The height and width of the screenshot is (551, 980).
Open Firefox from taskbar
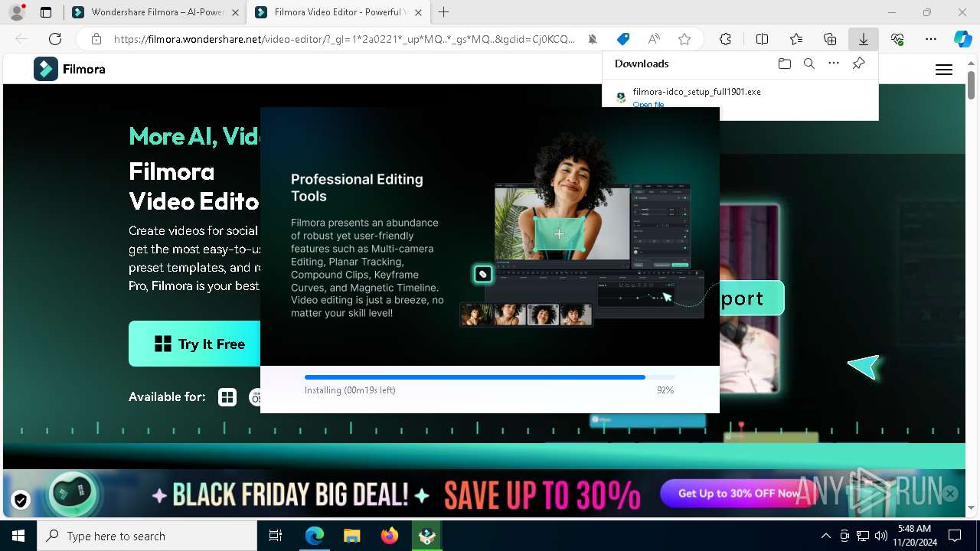(x=389, y=536)
